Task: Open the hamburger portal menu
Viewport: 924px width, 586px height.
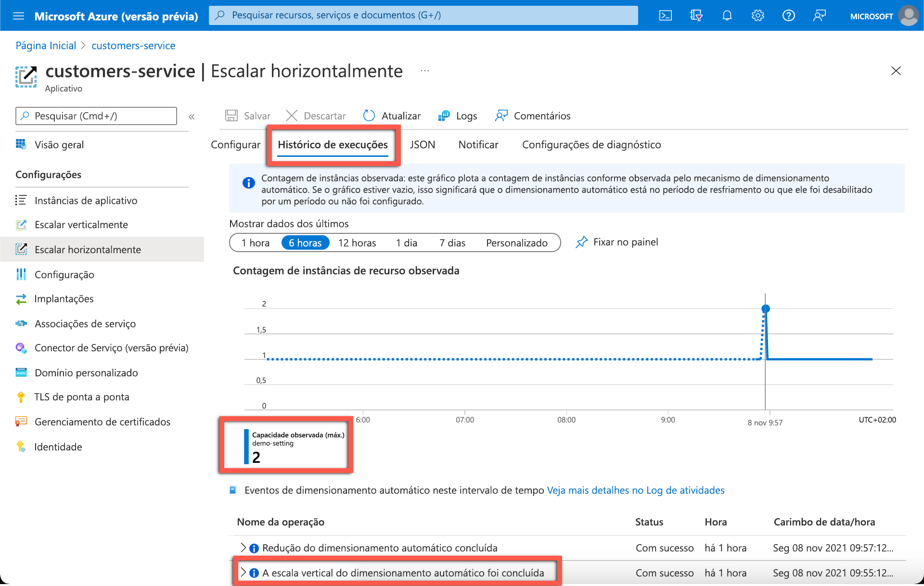Action: pyautogui.click(x=18, y=16)
